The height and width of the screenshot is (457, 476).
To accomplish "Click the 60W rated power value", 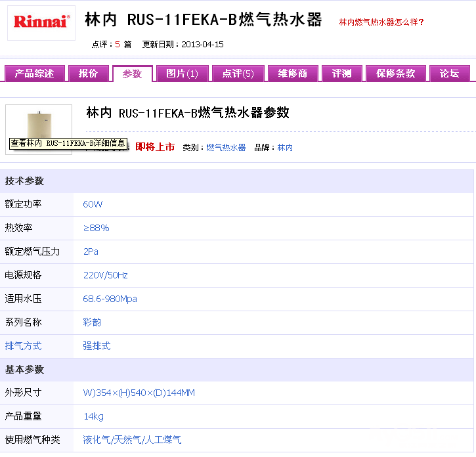I will tap(93, 204).
